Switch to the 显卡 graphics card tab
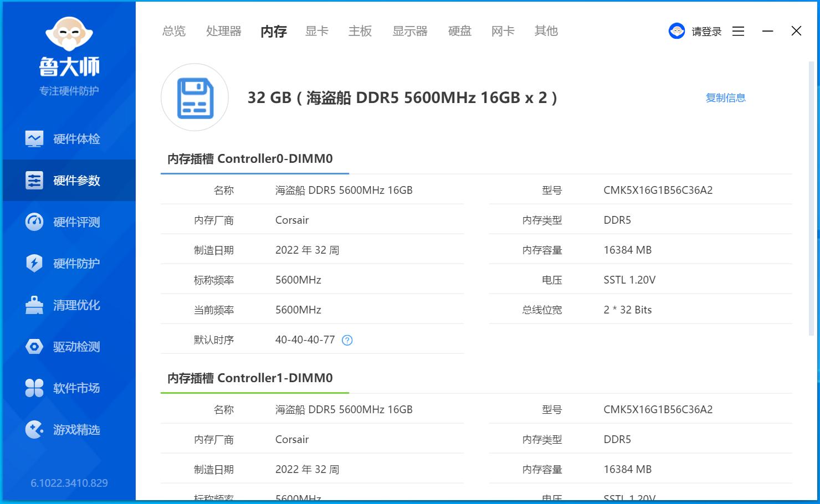The width and height of the screenshot is (820, 504). (316, 31)
